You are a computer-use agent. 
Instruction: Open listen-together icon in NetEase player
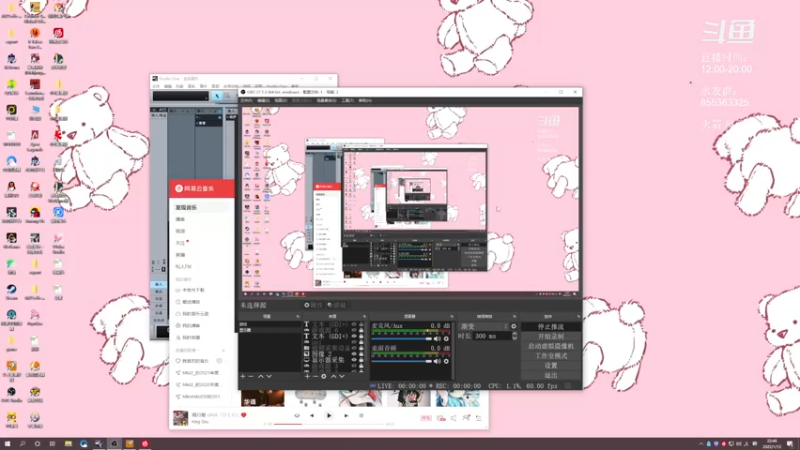[466, 418]
